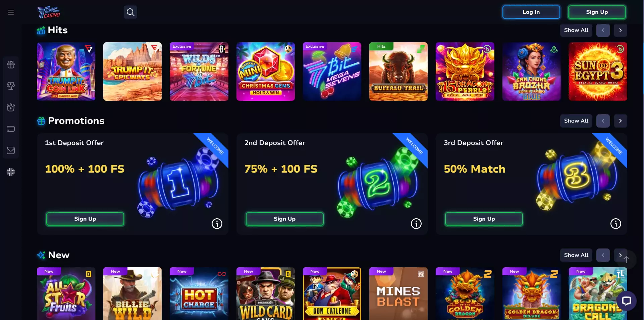Open the live chat bubble

pyautogui.click(x=627, y=301)
